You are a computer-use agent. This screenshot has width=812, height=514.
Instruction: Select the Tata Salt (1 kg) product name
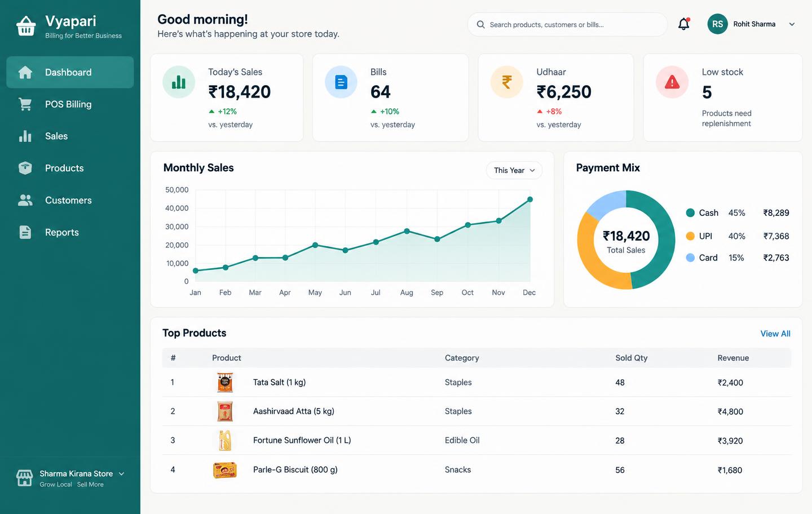click(279, 382)
